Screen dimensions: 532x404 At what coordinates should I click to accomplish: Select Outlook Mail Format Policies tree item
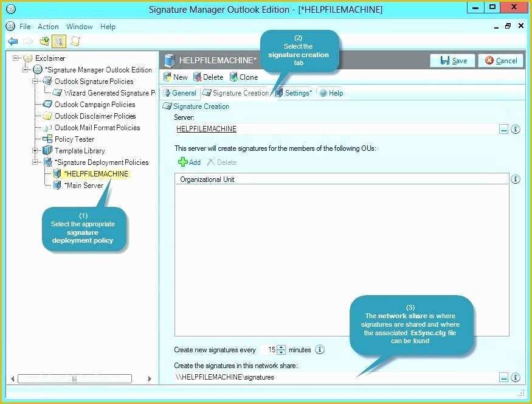pyautogui.click(x=97, y=128)
